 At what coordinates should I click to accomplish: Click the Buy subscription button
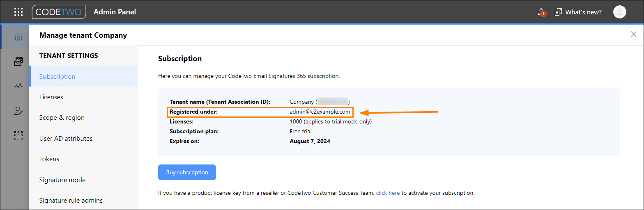click(x=187, y=172)
